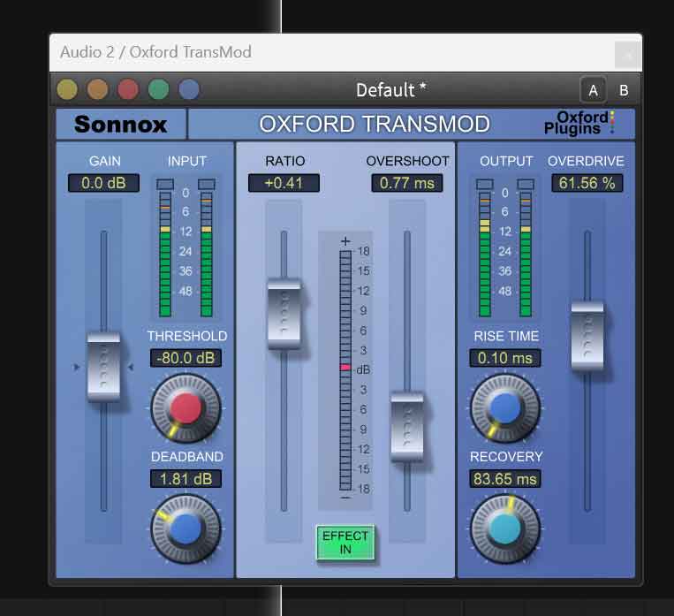674x616 pixels.
Task: Click the blue circle button in header
Action: coord(188,89)
